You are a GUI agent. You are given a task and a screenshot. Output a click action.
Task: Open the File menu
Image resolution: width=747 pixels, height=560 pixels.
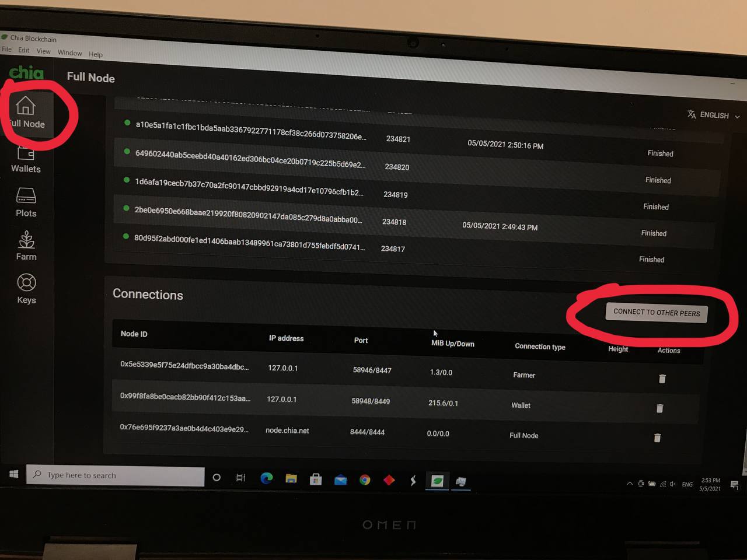[7, 50]
